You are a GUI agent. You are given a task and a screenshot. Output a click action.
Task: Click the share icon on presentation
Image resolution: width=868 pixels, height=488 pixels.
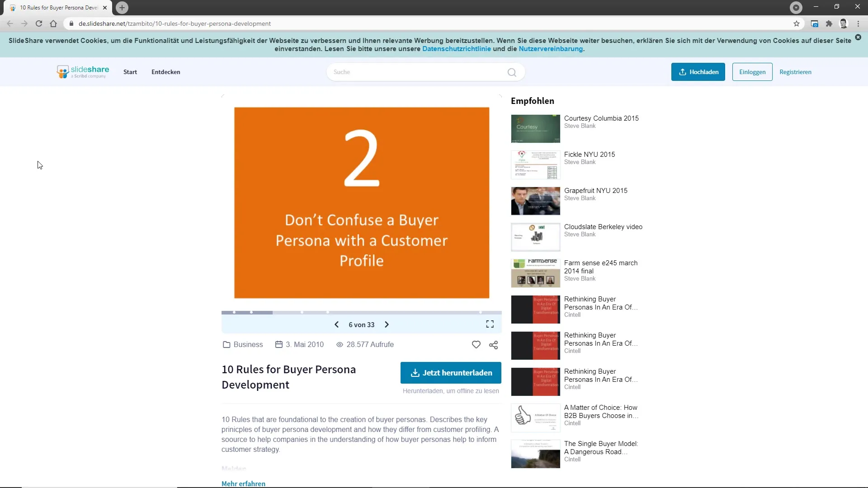[x=494, y=345]
